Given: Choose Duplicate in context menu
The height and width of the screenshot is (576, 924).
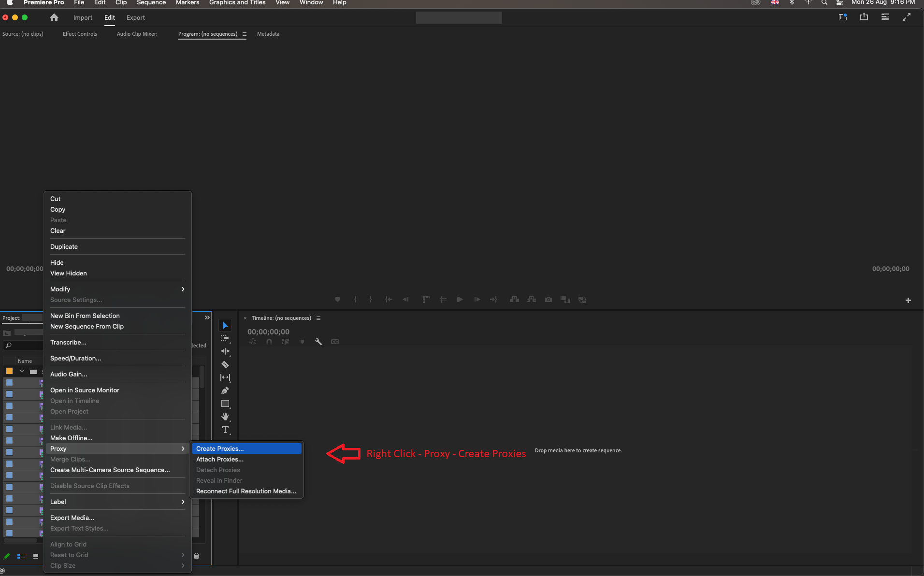Looking at the screenshot, I should pyautogui.click(x=117, y=246).
